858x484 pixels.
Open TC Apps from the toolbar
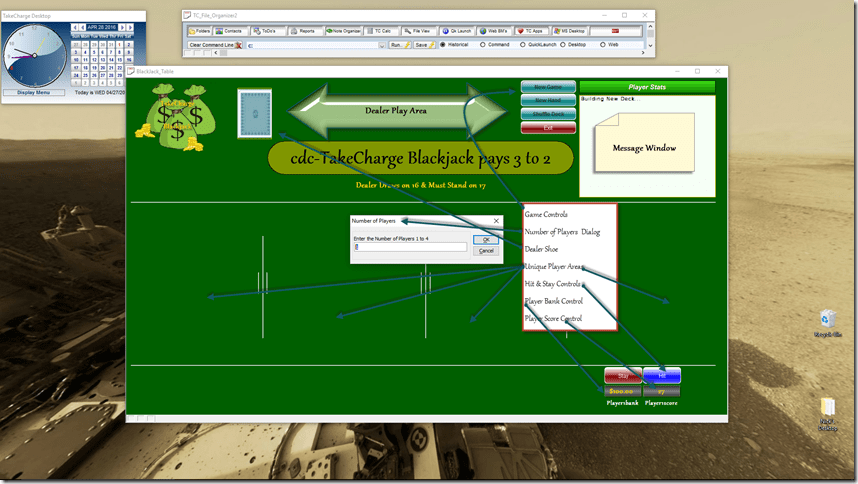531,31
